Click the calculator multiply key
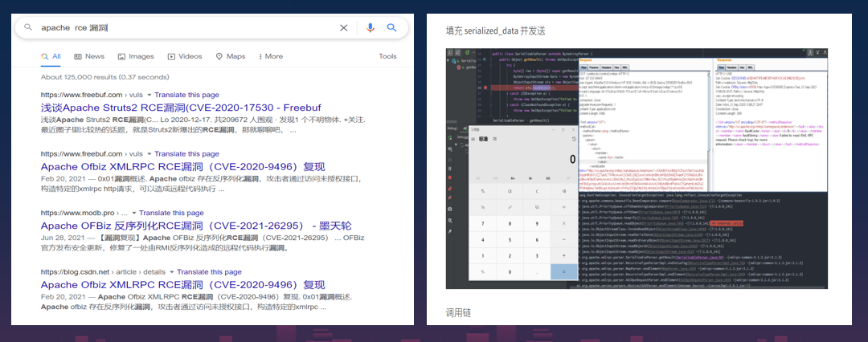The height and width of the screenshot is (342, 868). [x=564, y=223]
